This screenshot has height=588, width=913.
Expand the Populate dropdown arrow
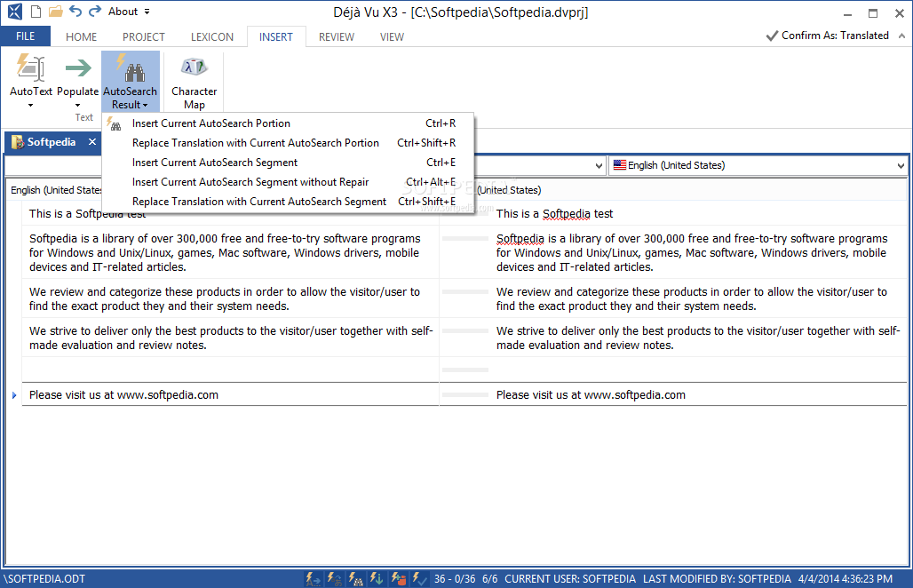pyautogui.click(x=77, y=106)
